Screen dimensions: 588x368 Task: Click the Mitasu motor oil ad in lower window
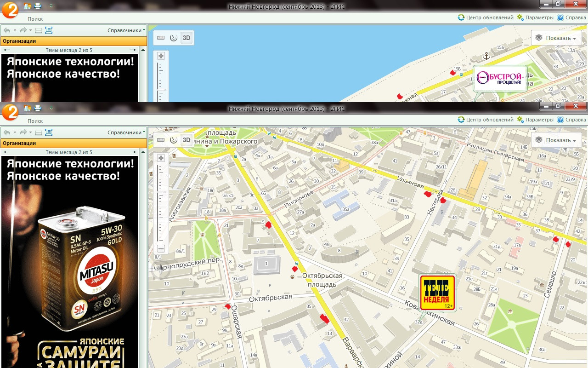70,262
